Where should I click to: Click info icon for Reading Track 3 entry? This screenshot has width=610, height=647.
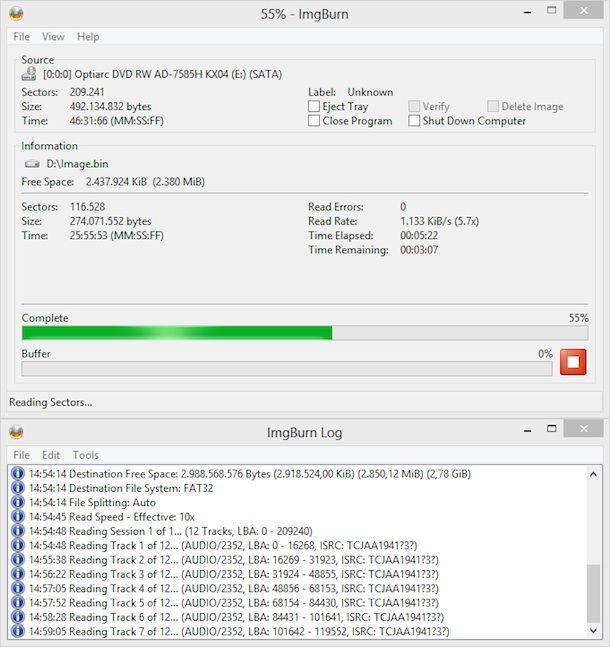point(17,574)
